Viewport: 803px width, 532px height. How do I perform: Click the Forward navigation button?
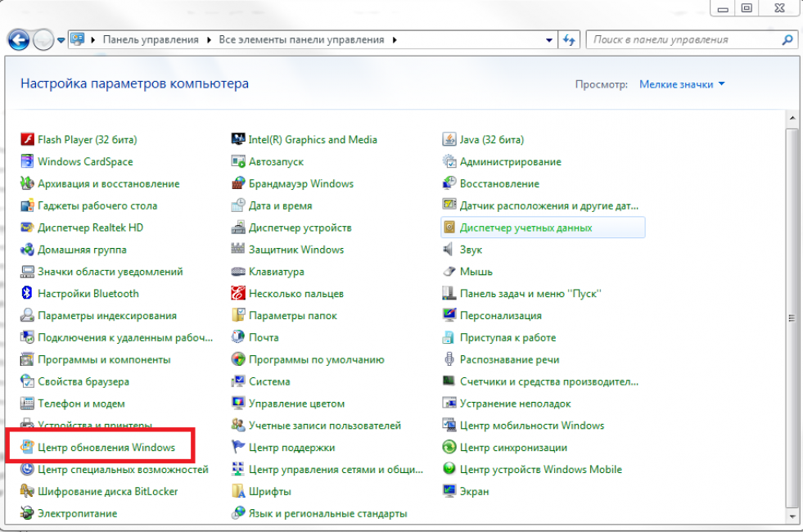tap(43, 40)
